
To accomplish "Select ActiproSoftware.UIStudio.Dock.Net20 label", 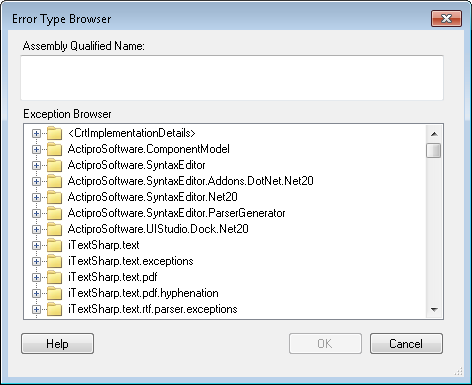I will (158, 229).
